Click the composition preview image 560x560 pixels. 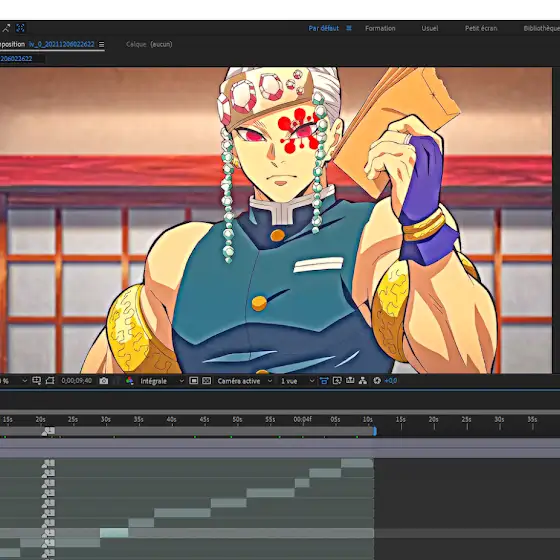coord(276,220)
